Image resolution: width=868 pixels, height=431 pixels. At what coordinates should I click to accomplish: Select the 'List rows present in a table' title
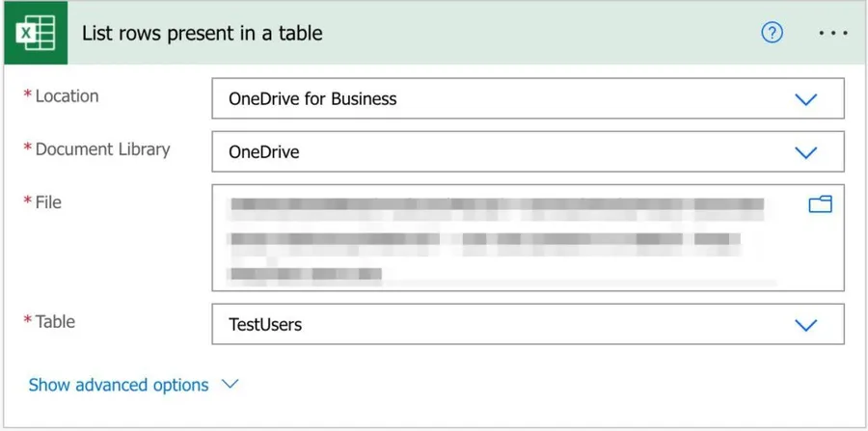[x=202, y=33]
